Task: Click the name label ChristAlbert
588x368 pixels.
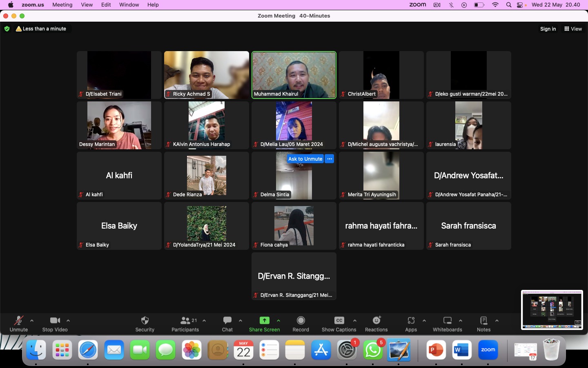Action: click(362, 94)
